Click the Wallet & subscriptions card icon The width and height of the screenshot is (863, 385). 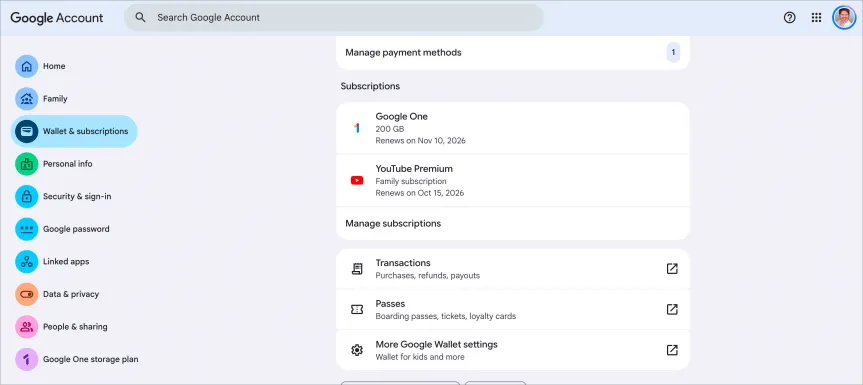coord(26,131)
